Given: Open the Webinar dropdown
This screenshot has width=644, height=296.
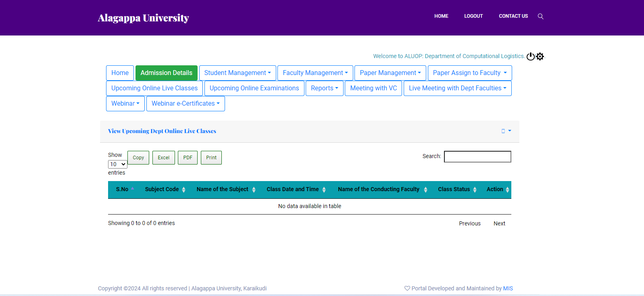Looking at the screenshot, I should pos(125,104).
